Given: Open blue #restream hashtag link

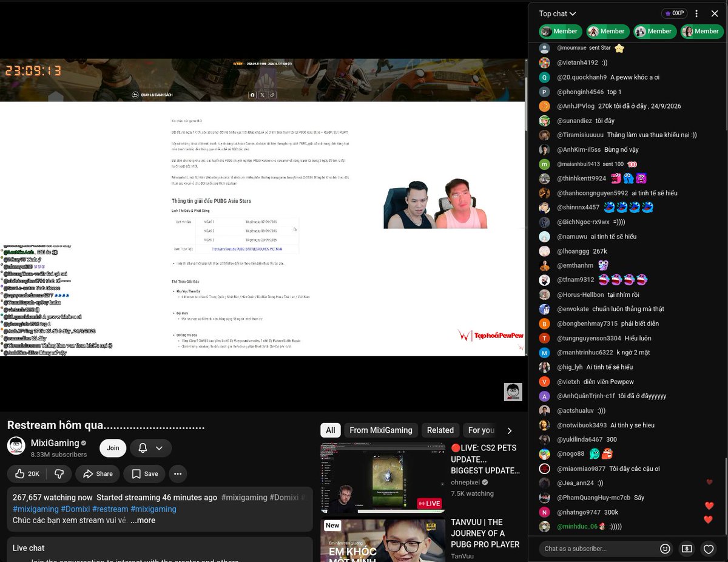Looking at the screenshot, I should (110, 509).
